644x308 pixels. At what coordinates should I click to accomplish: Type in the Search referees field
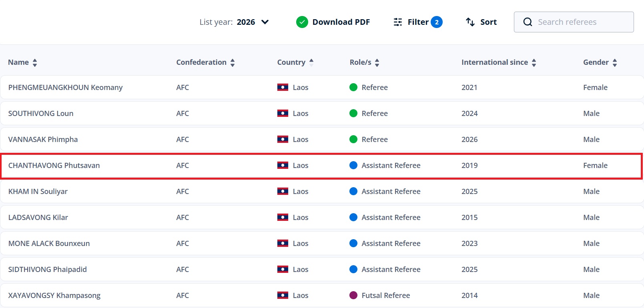coord(580,22)
